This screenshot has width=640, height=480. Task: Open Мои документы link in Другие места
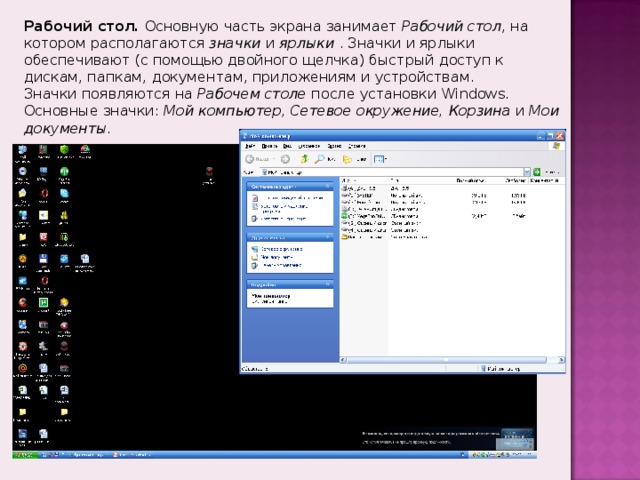pos(273,257)
